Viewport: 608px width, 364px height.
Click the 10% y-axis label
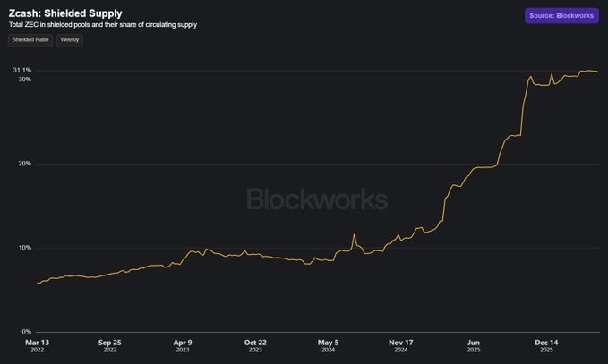point(25,248)
